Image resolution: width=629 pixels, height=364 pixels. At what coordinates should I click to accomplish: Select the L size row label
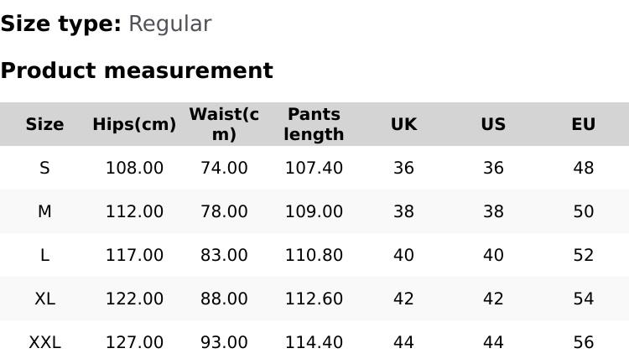44,256
